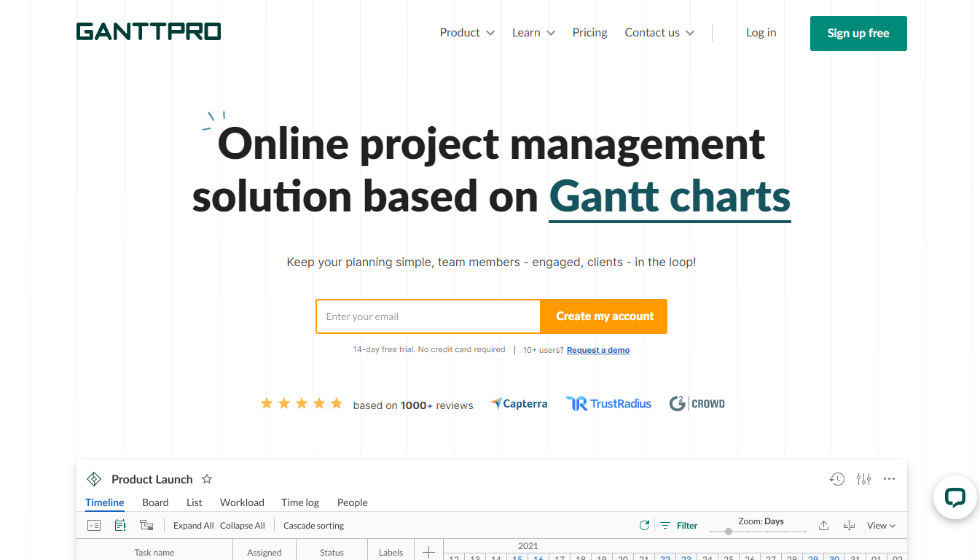
Task: Click the Labels column header
Action: point(391,552)
